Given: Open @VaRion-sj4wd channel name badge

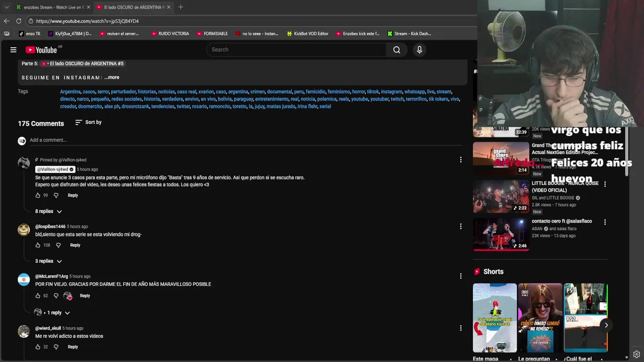Looking at the screenshot, I should point(55,169).
